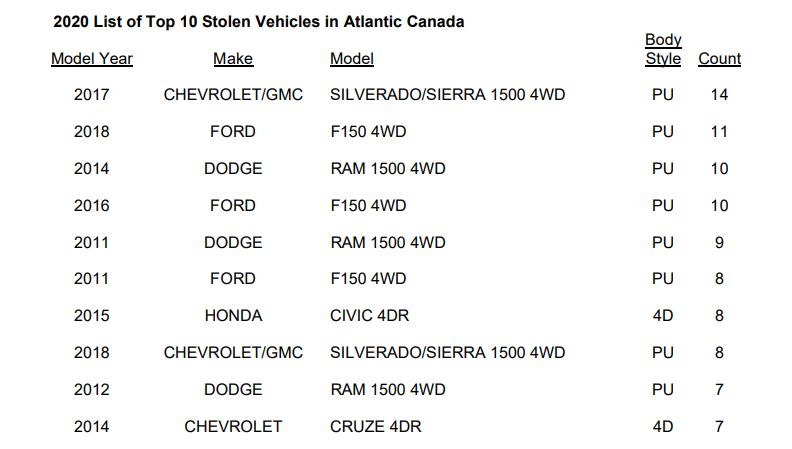Select the count value 14

click(x=719, y=95)
